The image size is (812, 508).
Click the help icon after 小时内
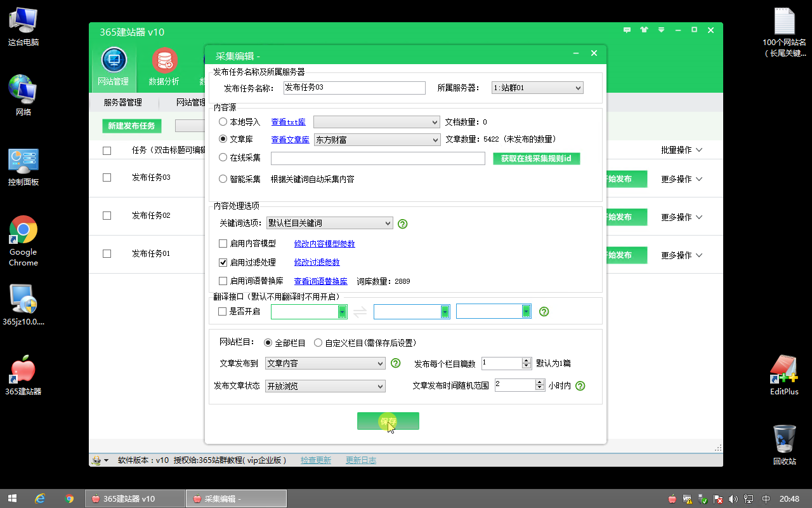pos(580,385)
